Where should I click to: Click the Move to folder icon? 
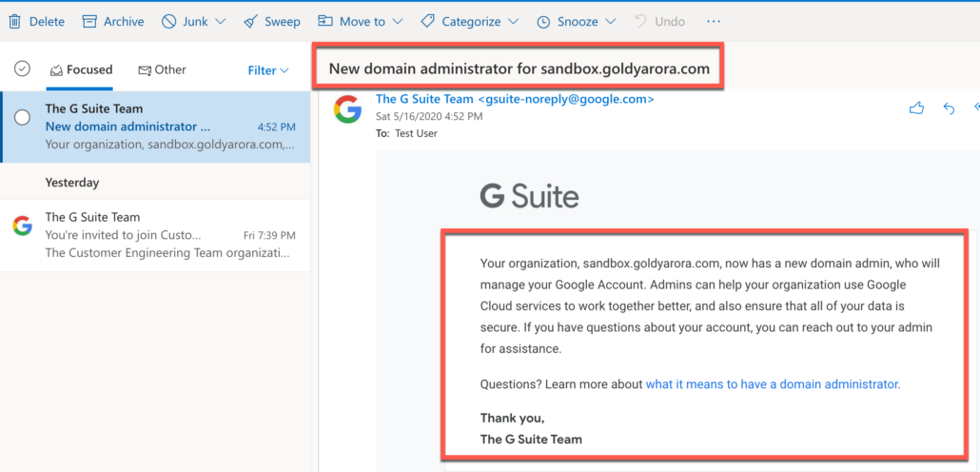pos(325,21)
